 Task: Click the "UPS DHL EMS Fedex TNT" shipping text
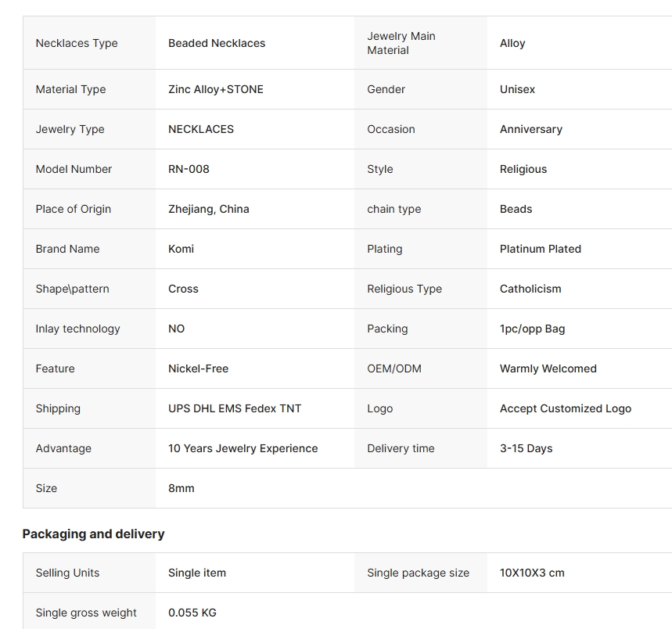coord(235,408)
